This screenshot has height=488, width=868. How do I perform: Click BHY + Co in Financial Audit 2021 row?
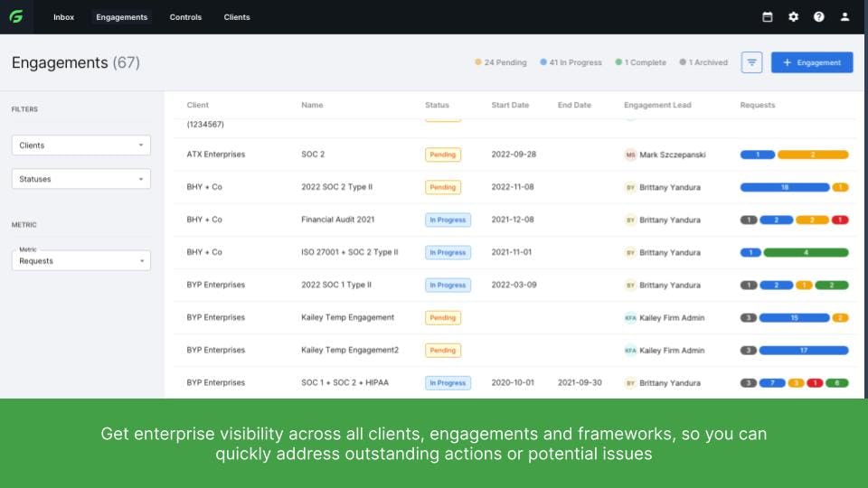(204, 220)
